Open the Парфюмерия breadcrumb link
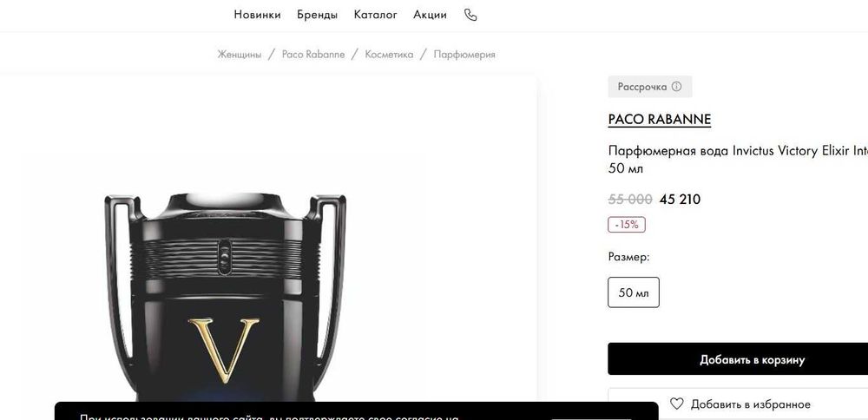This screenshot has height=420, width=868. [x=464, y=54]
